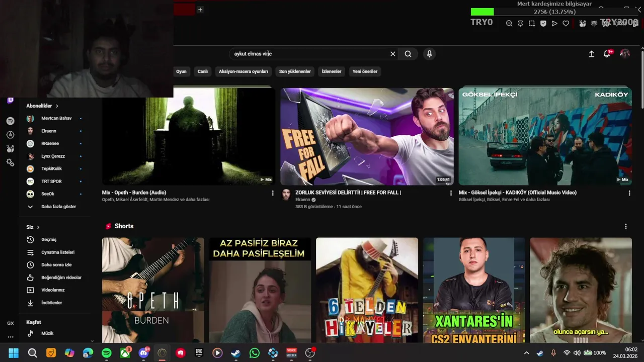Image resolution: width=644 pixels, height=362 pixels.
Task: Open Spotify from the taskbar
Action: [107, 353]
